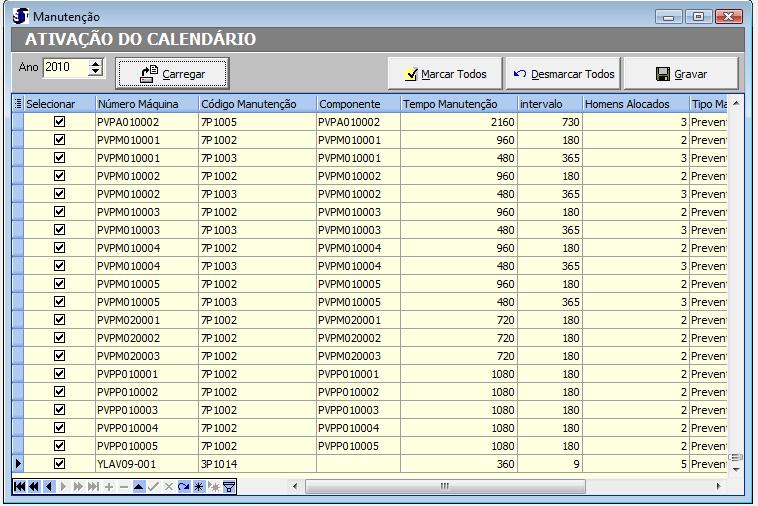This screenshot has height=506, width=758.
Task: Click the Gravar save button
Action: click(681, 74)
